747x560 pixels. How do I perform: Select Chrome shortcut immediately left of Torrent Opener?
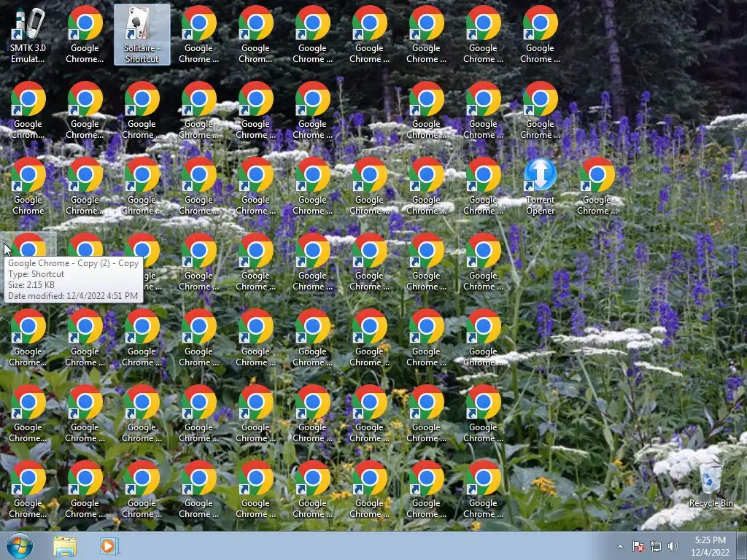click(x=483, y=187)
